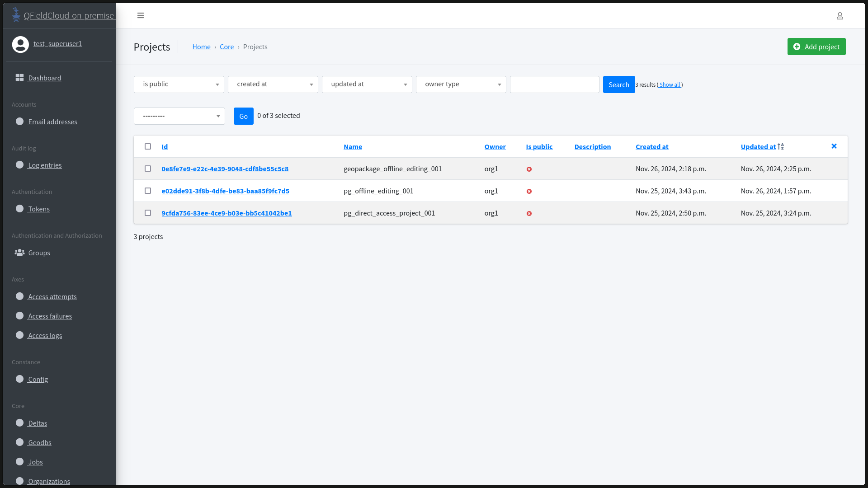Go to Deltas in the sidebar

click(x=38, y=423)
